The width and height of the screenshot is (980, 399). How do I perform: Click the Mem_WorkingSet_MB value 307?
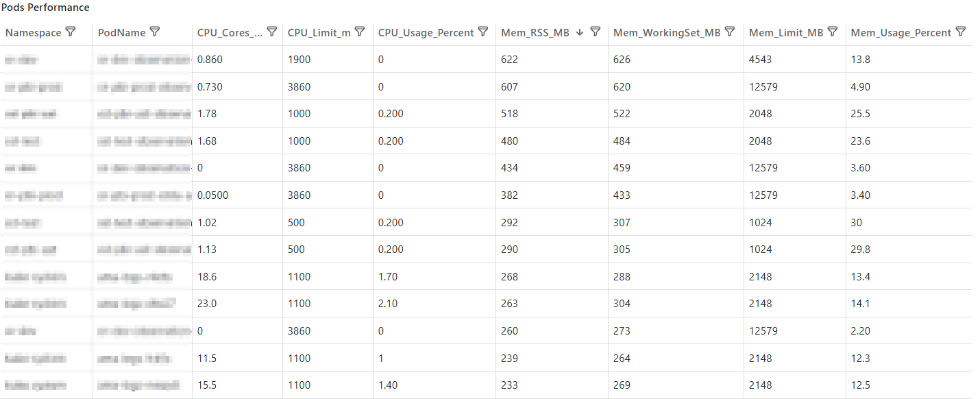[x=622, y=223]
